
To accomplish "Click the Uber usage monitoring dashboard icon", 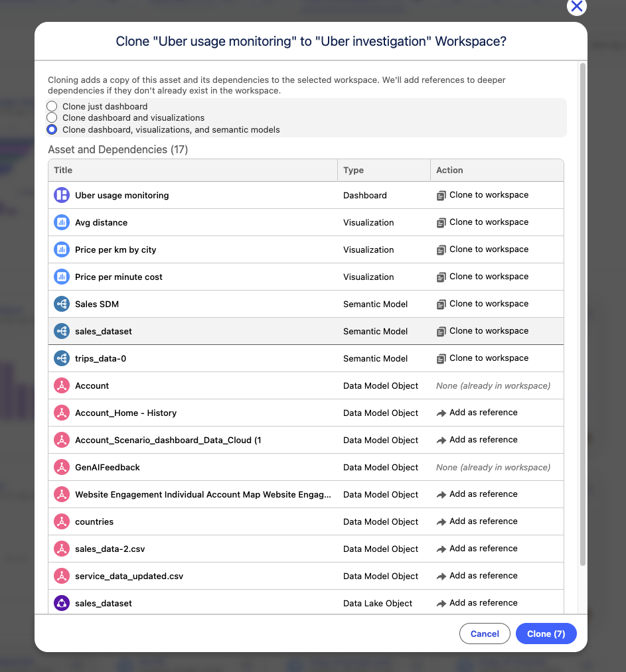I will click(x=62, y=195).
